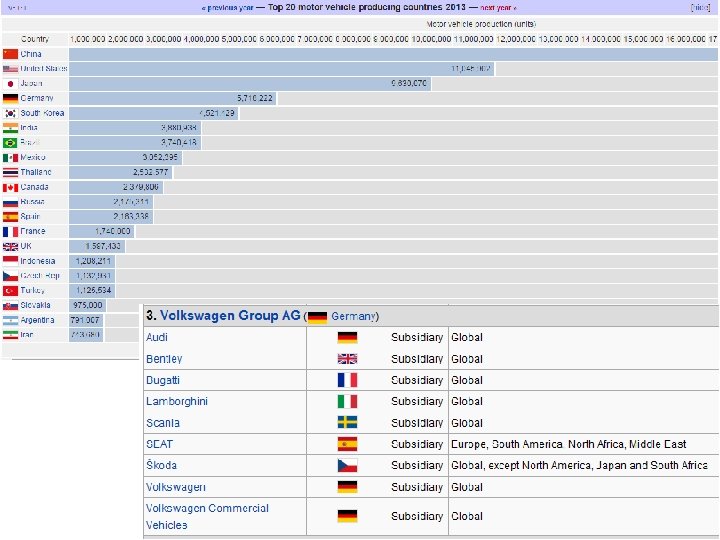Screen dimensions: 720x540
Task: Click the Turkey value 1,125,534
Action: click(93, 291)
